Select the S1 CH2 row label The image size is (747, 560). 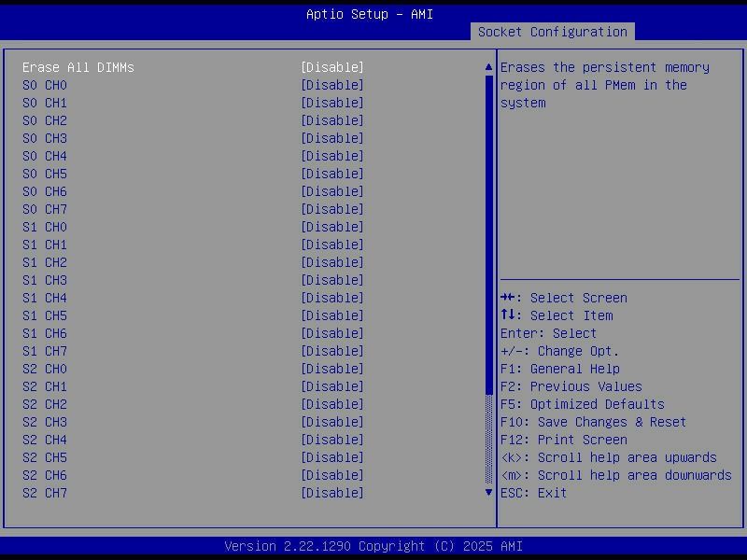tap(45, 262)
